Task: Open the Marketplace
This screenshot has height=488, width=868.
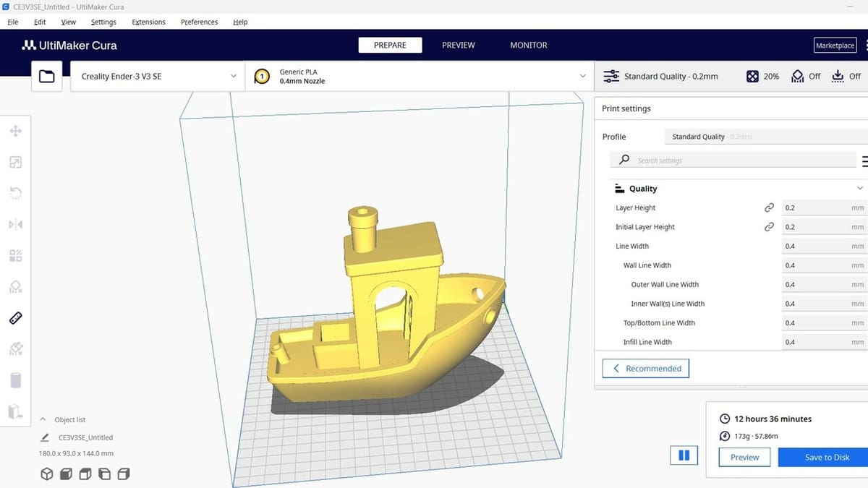Action: pos(835,46)
